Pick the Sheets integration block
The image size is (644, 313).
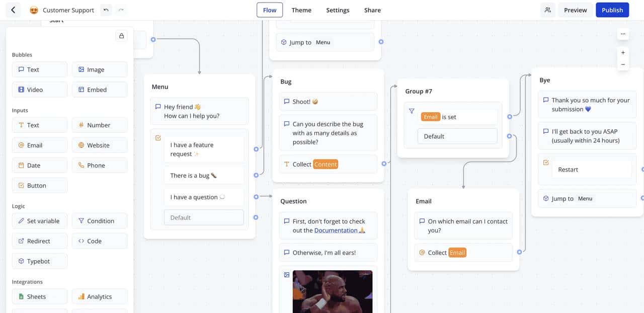coord(40,296)
